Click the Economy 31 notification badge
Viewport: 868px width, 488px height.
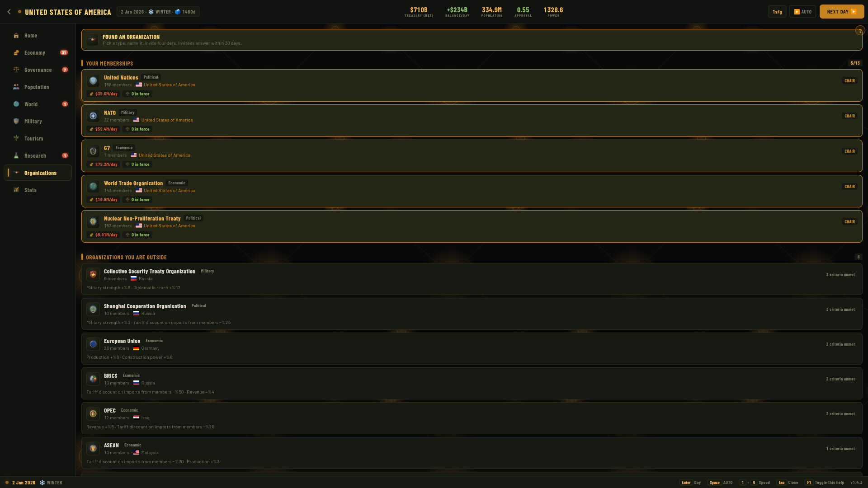tap(64, 53)
